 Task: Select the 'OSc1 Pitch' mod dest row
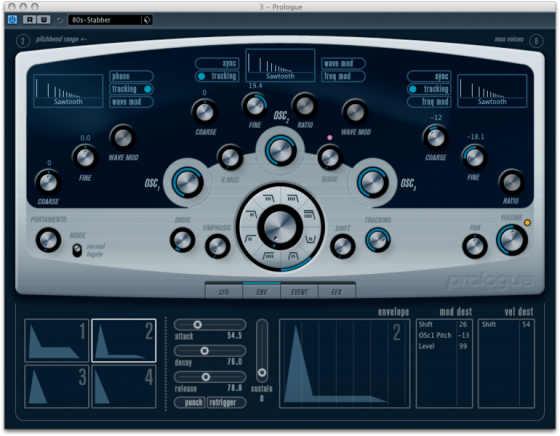(444, 335)
